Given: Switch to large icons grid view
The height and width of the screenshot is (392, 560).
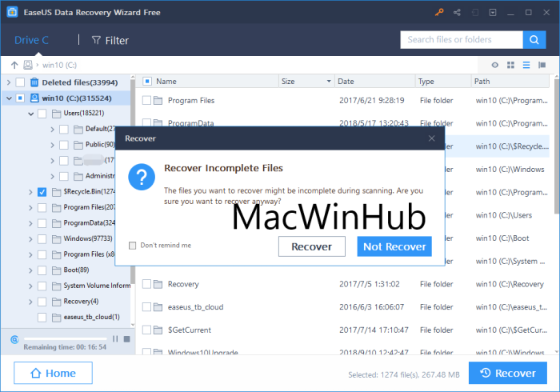Looking at the screenshot, I should [x=510, y=65].
